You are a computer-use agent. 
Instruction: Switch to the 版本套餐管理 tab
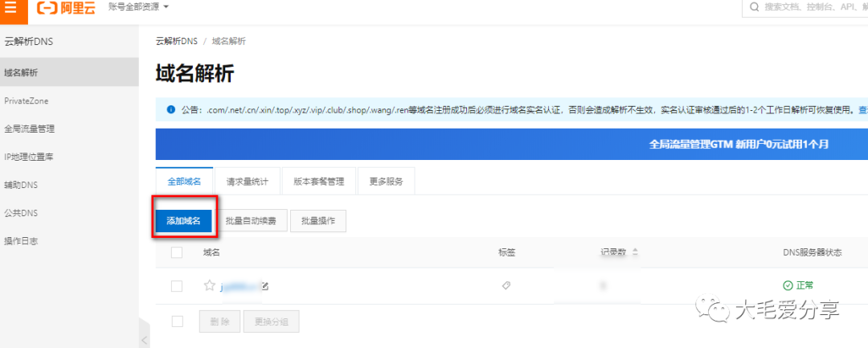coord(319,182)
